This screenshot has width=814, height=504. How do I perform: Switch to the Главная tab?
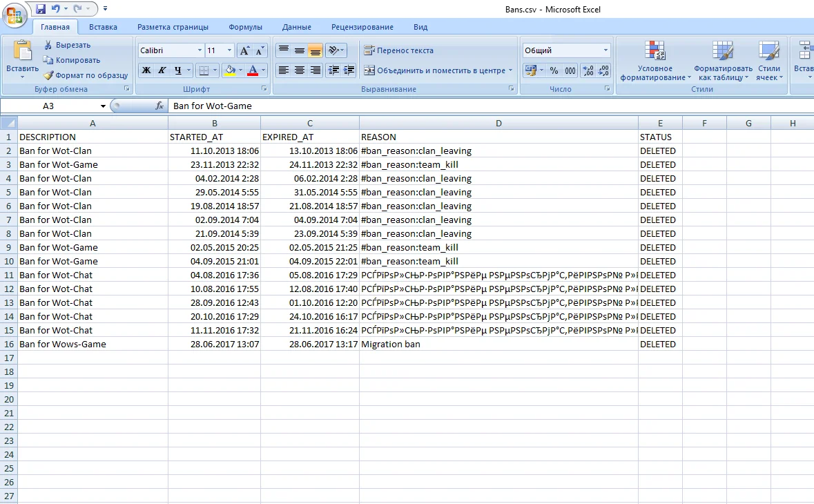[55, 27]
